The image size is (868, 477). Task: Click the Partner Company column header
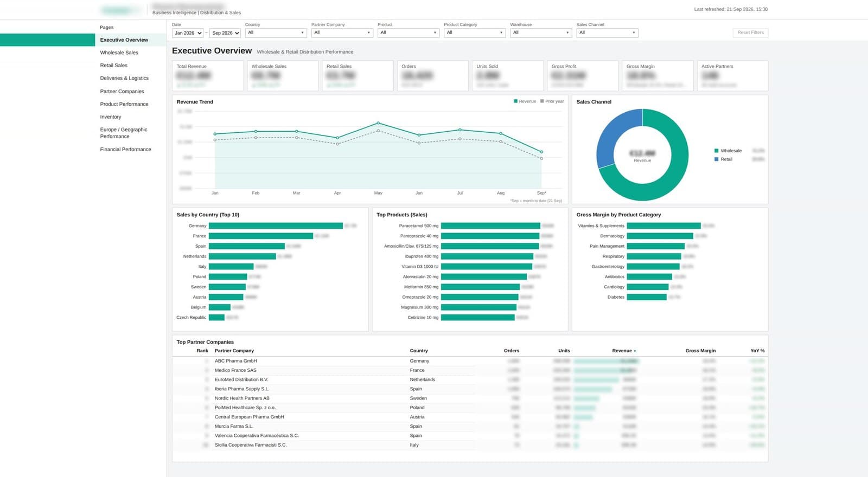(x=234, y=351)
